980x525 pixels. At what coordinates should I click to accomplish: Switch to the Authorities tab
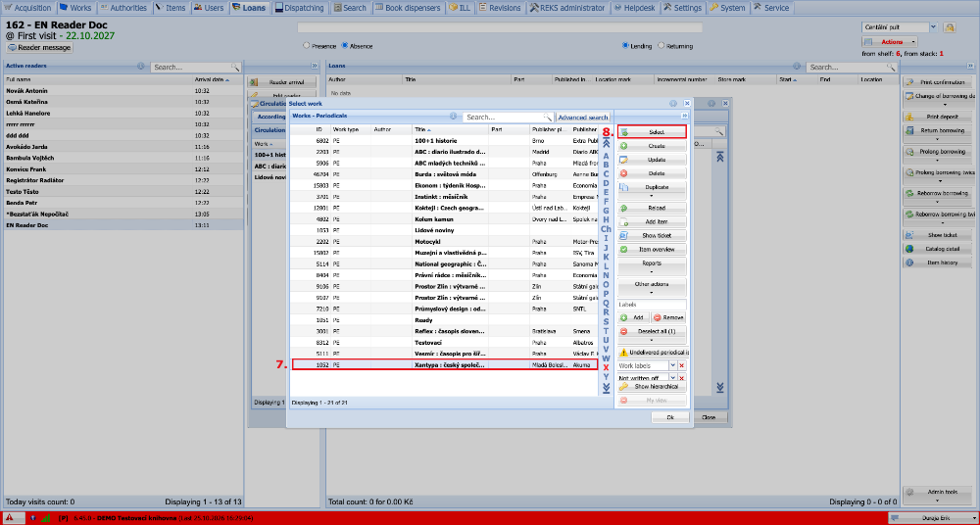coord(123,8)
